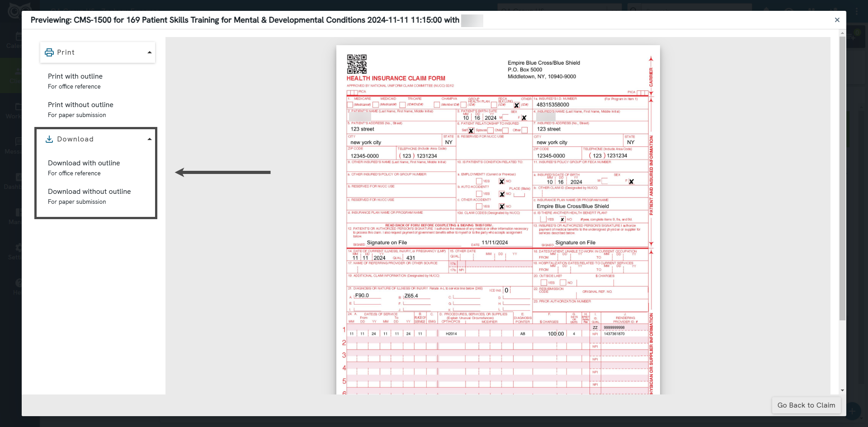Click the download arrow icon beside Download
868x427 pixels.
tap(49, 139)
